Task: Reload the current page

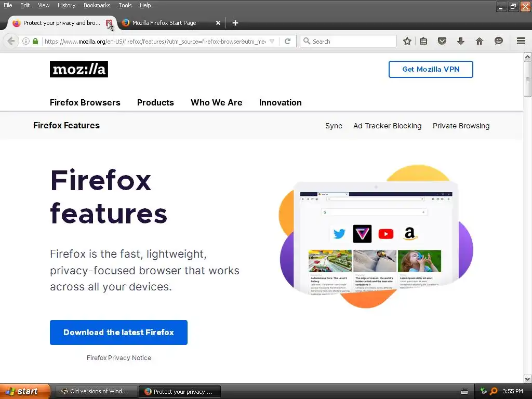Action: [x=288, y=42]
